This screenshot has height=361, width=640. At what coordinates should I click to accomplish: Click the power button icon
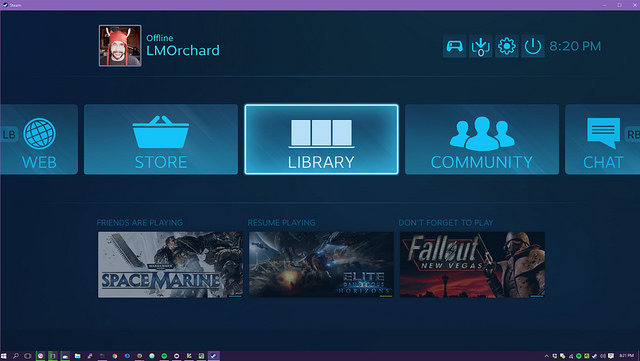pyautogui.click(x=533, y=46)
